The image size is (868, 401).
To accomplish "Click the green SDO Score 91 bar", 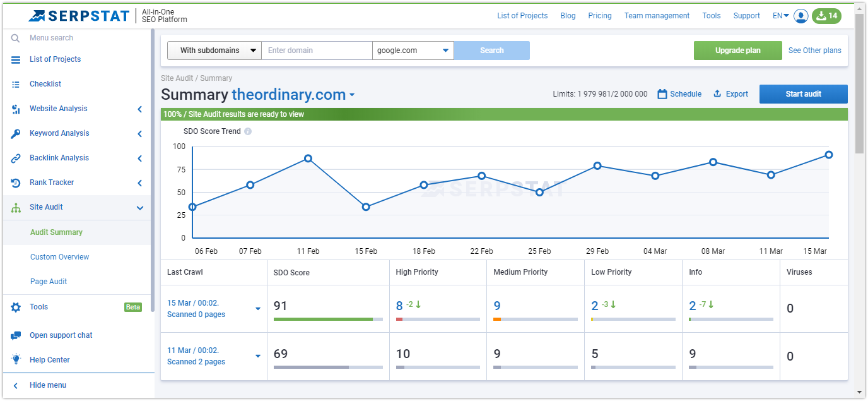I will 324,320.
